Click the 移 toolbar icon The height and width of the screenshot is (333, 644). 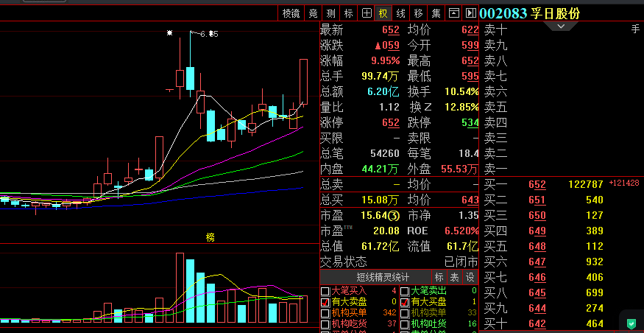tap(419, 13)
